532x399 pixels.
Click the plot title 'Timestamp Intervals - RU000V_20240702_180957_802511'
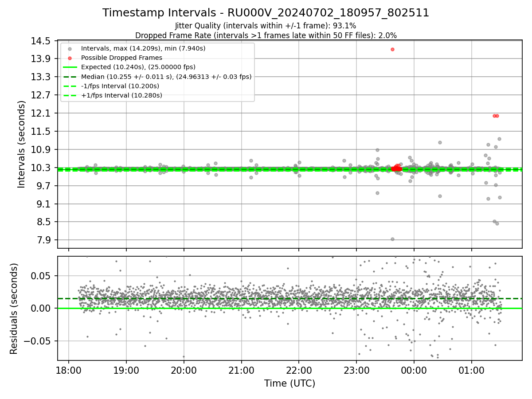(x=266, y=13)
